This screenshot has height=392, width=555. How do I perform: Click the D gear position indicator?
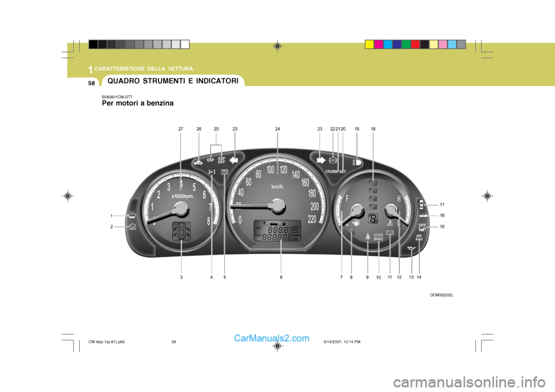(x=373, y=206)
